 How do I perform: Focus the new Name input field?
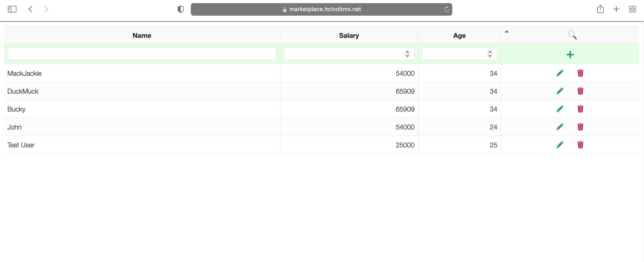(142, 54)
